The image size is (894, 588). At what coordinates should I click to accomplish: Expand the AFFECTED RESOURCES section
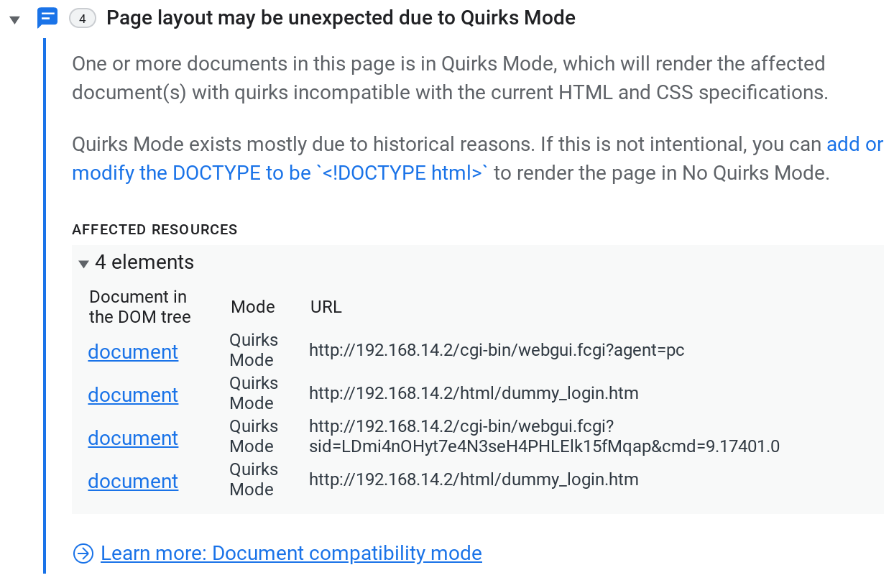tap(155, 229)
